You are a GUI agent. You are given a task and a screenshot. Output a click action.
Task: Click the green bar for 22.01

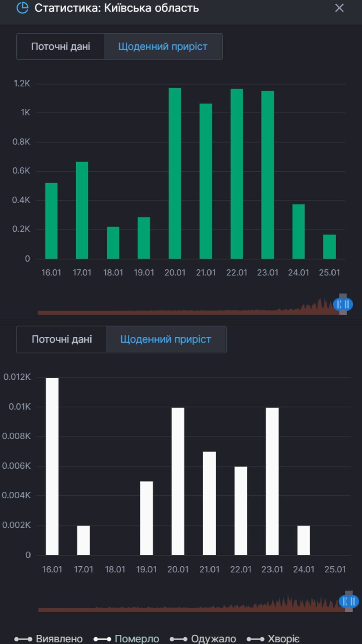[237, 174]
